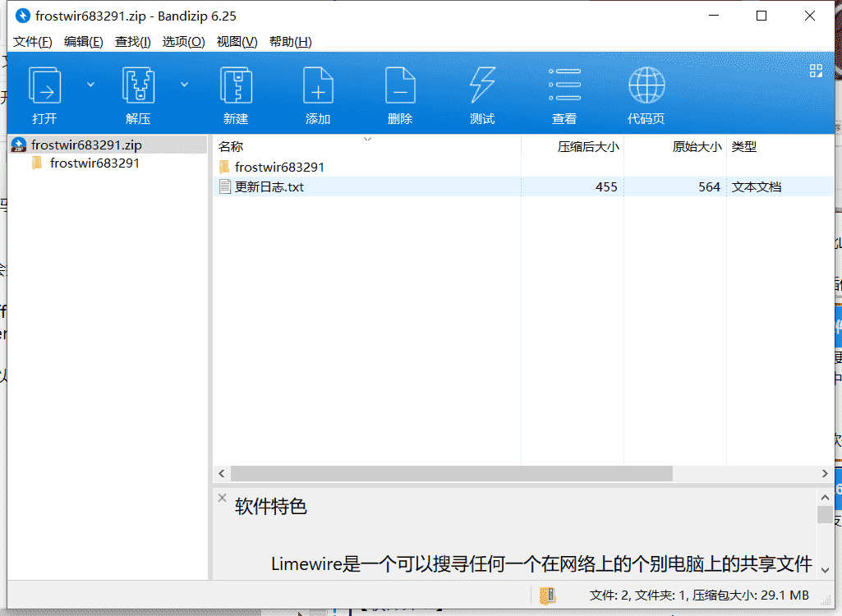Click the folder icon beside frostwir683291 in the tree
This screenshot has height=616, width=842.
point(37,163)
